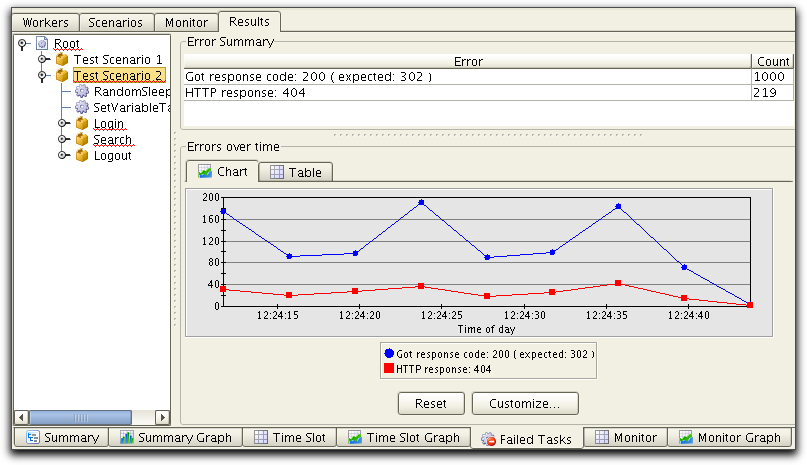Click the red legend marker for HTTP 404
Image resolution: width=807 pixels, height=465 pixels.
(x=389, y=369)
